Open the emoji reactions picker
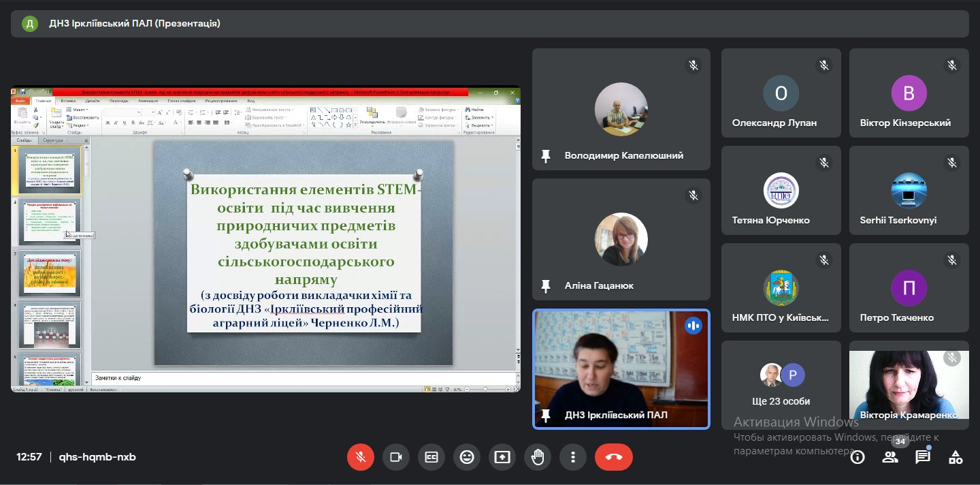Image resolution: width=980 pixels, height=485 pixels. 467,457
